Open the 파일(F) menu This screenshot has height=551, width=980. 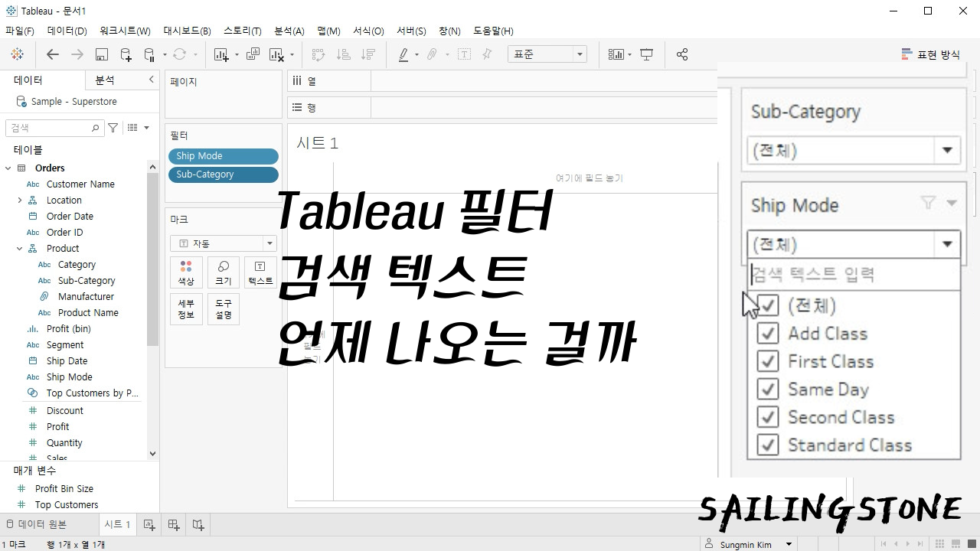[20, 31]
